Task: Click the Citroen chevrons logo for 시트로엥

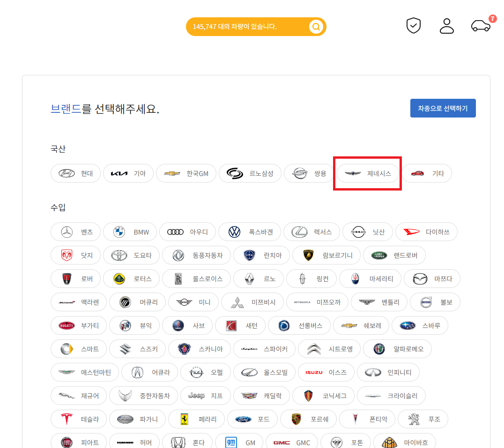Action: click(314, 349)
